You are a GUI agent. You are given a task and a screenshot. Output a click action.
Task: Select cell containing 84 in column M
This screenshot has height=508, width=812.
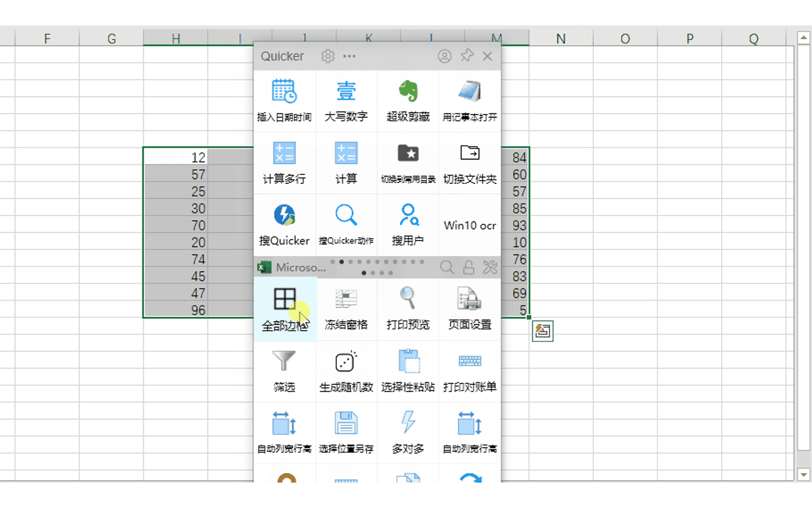(515, 157)
